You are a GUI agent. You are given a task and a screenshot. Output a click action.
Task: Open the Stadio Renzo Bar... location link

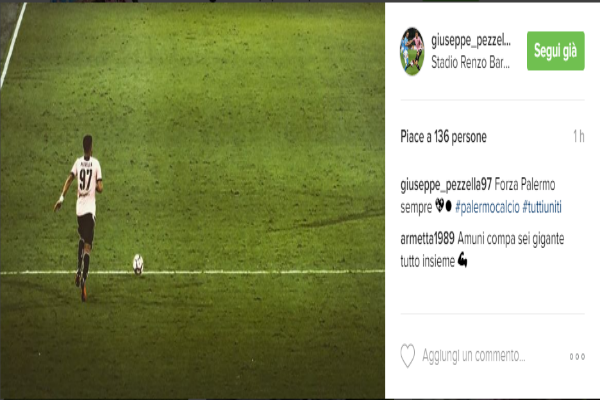tap(470, 62)
